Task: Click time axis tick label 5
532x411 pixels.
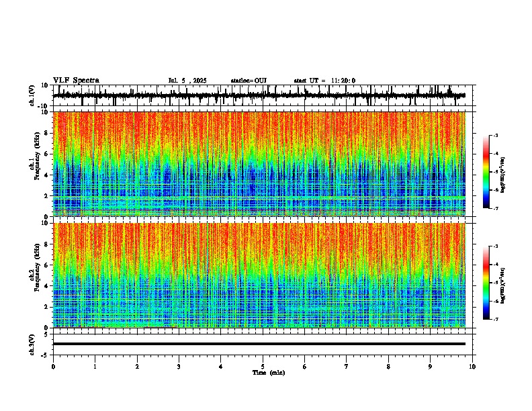Action: click(x=263, y=367)
